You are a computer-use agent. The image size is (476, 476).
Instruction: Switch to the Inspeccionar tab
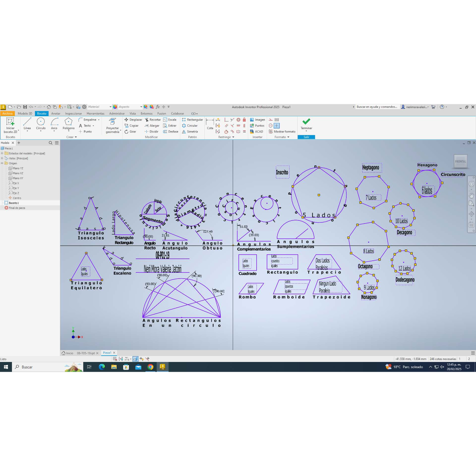73,113
